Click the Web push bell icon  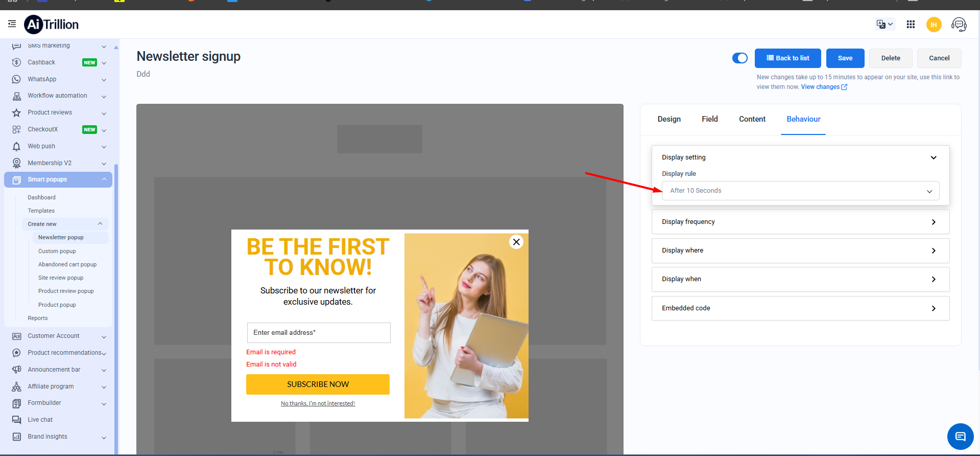tap(17, 147)
